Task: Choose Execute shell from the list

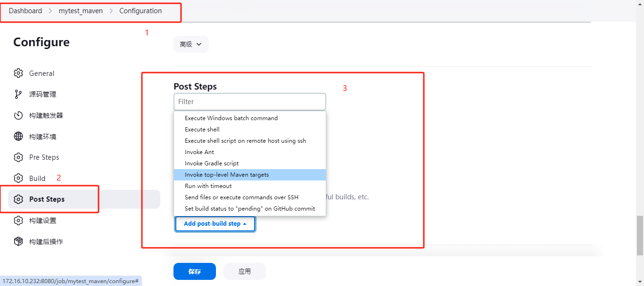Action: 202,130
